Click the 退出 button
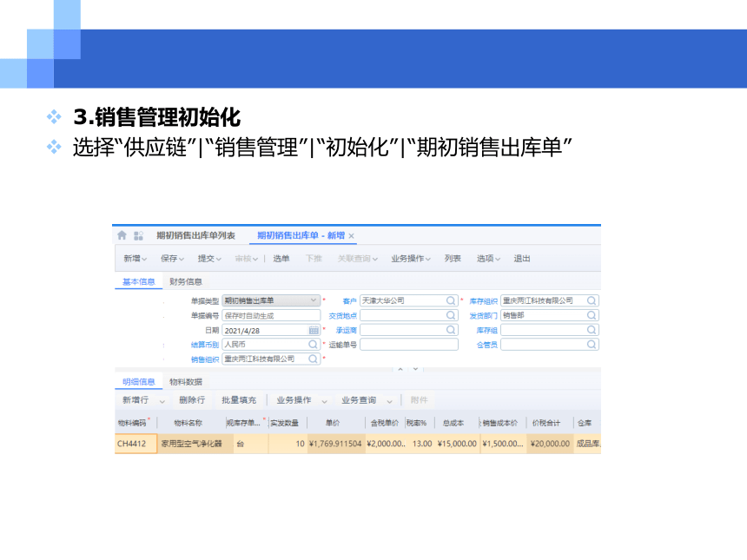This screenshot has width=747, height=560. [x=522, y=259]
